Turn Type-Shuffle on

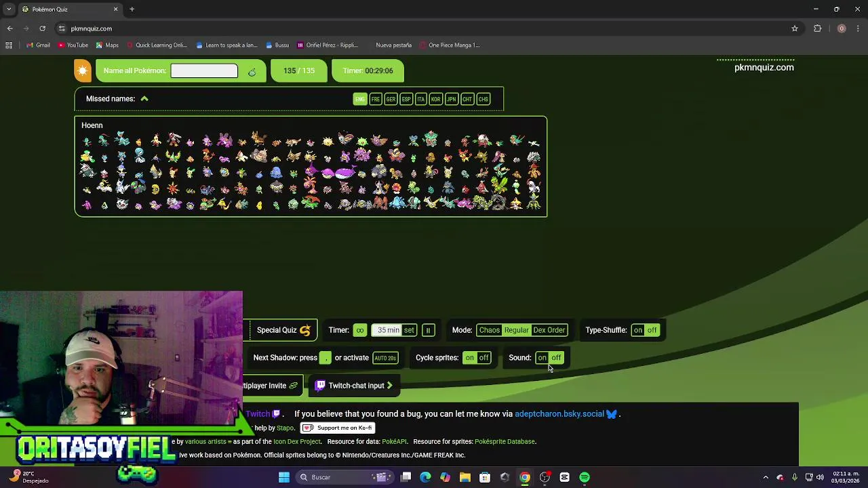click(638, 330)
